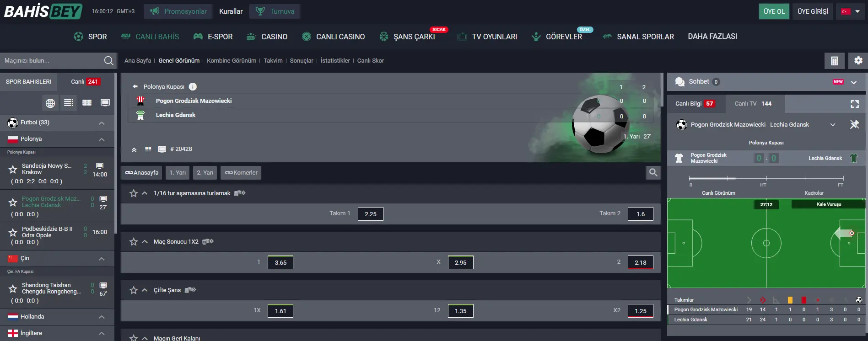Favorite the Shandong Taishan match star
Viewport: 868px width, 341px height.
point(13,288)
